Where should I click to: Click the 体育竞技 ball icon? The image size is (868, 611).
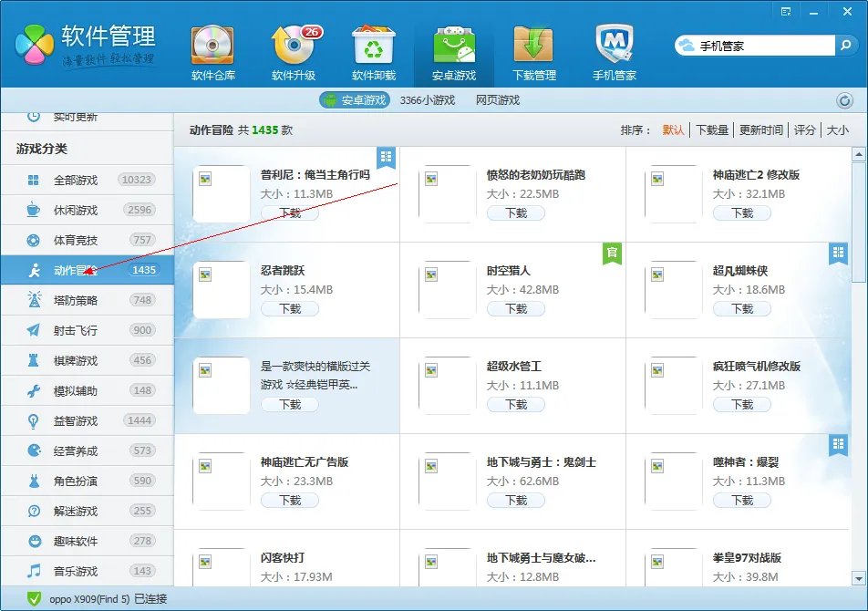tap(33, 240)
